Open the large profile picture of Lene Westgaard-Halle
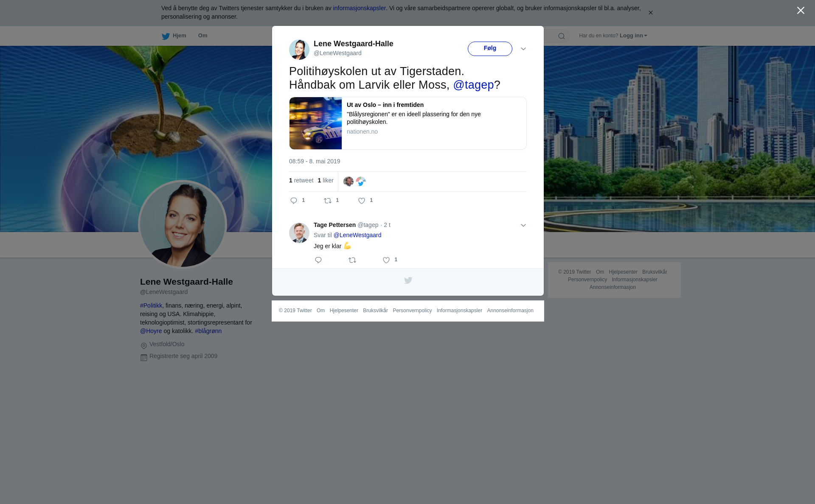This screenshot has width=815, height=504. pos(183,224)
